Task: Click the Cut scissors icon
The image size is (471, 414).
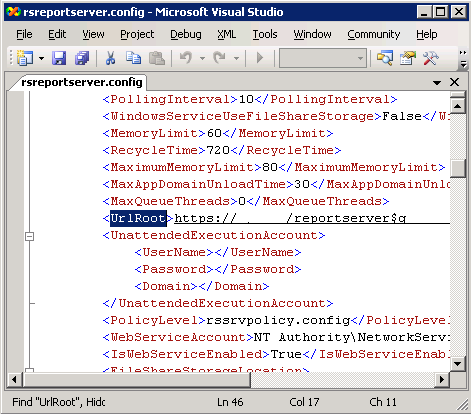Action: (110, 58)
